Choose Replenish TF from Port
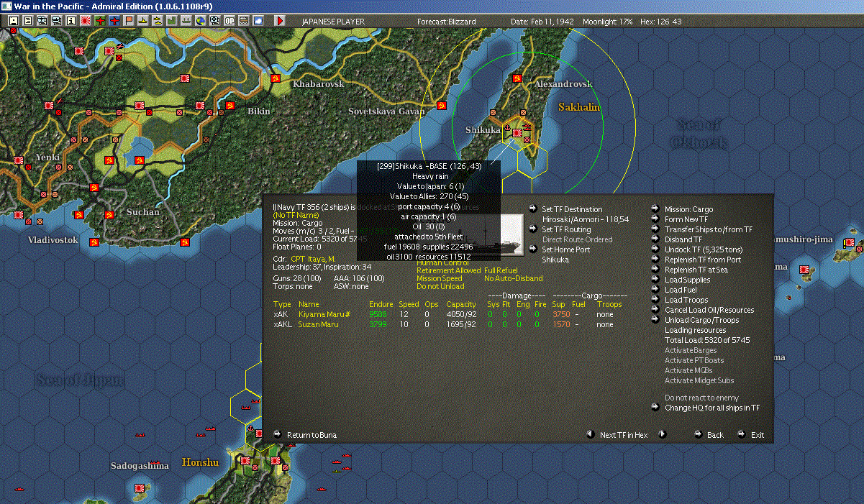Viewport: 864px width, 504px height. 703,260
